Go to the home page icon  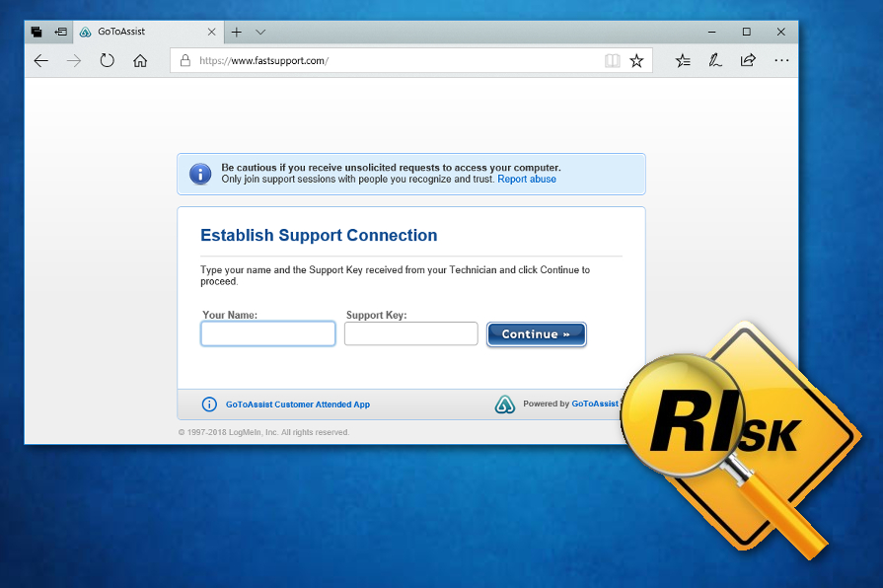coord(140,60)
